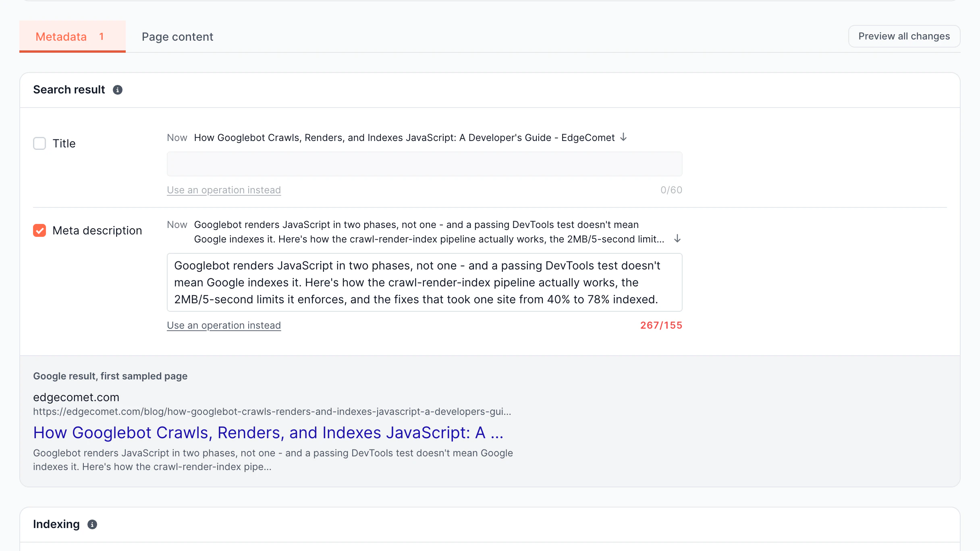The width and height of the screenshot is (980, 551).
Task: Click the Search result section heading
Action: [69, 89]
